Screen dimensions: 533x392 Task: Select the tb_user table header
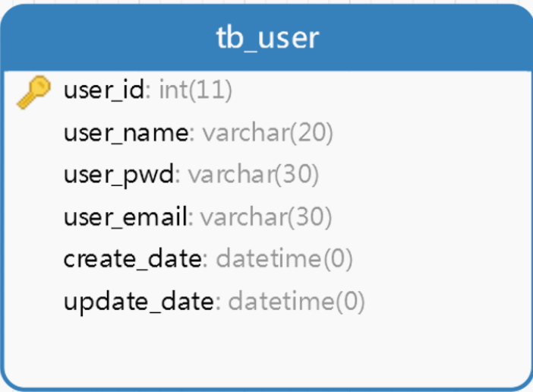point(267,38)
